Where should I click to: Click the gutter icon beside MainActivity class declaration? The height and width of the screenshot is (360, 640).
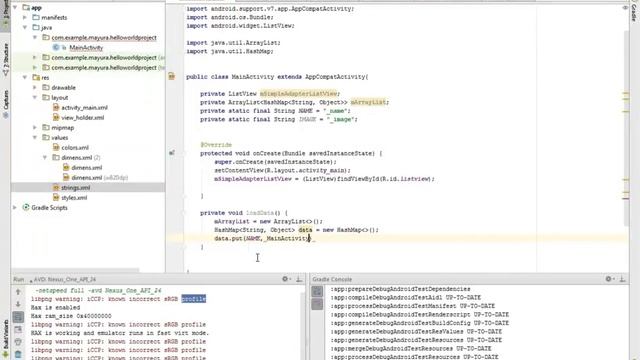point(172,76)
